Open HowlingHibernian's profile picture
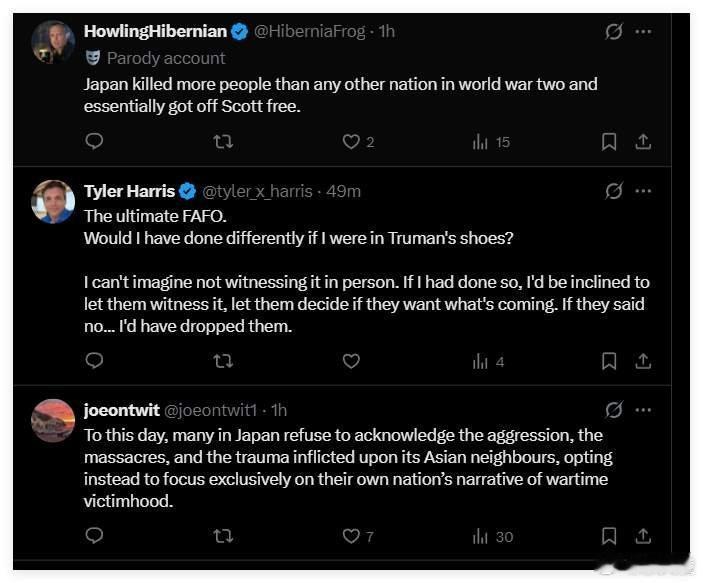Screen dimensions: 703x583 pyautogui.click(x=53, y=42)
